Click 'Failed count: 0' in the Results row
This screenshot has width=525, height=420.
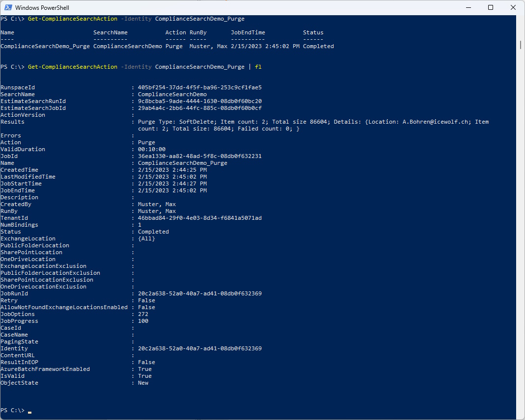(264, 129)
